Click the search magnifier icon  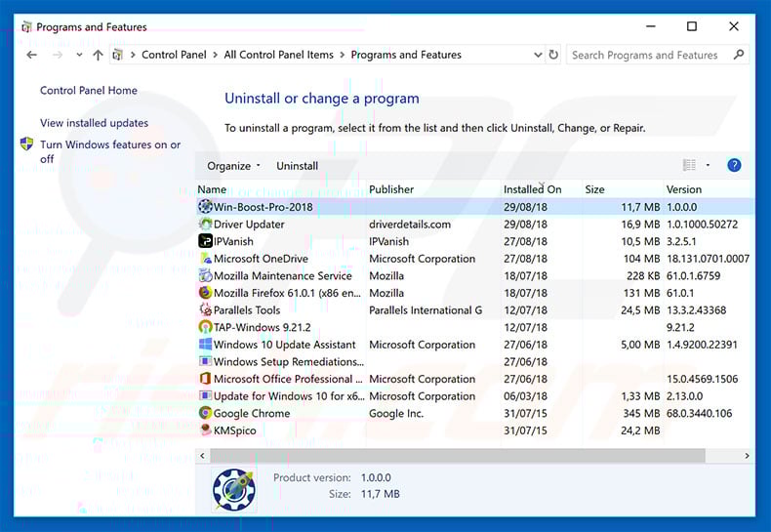point(739,55)
